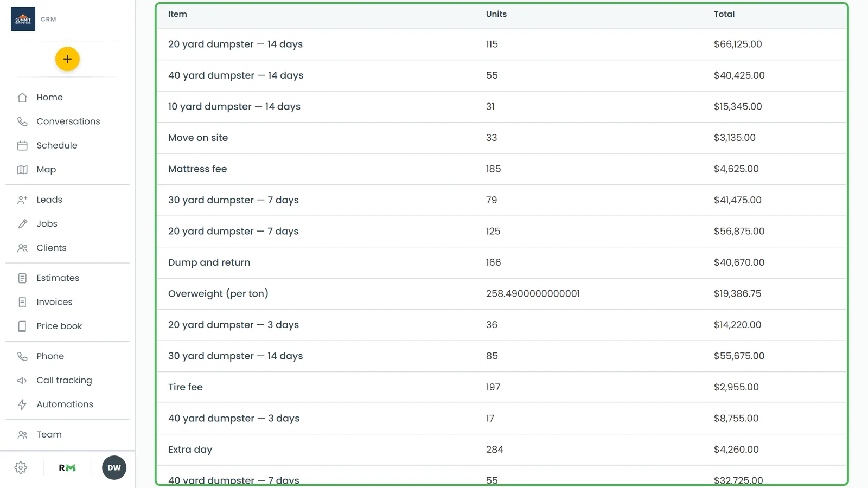Click the Price book icon
The image size is (868, 488).
[x=22, y=326]
